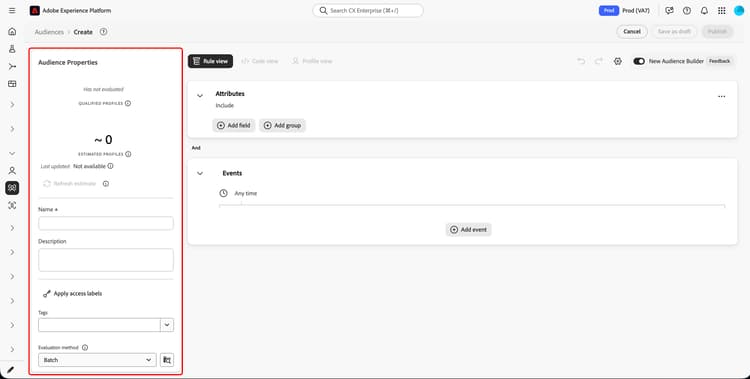Click Add group in Attributes
This screenshot has width=750, height=379.
tap(282, 125)
